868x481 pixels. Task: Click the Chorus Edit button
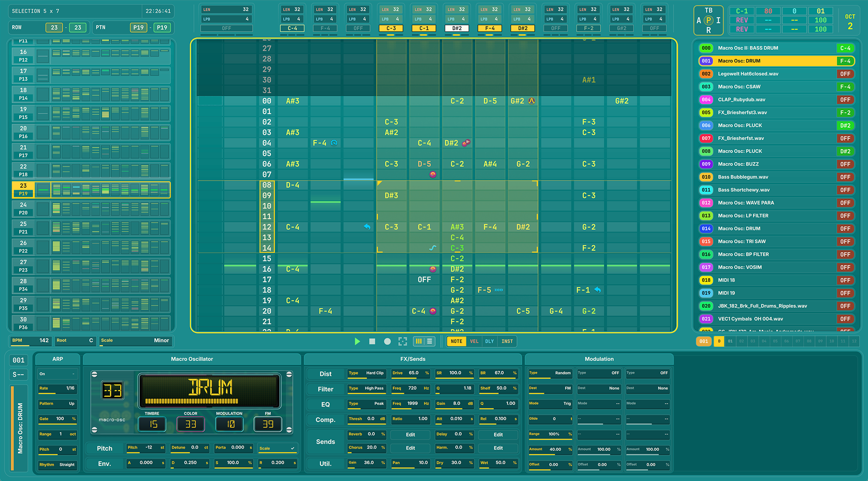coord(411,448)
